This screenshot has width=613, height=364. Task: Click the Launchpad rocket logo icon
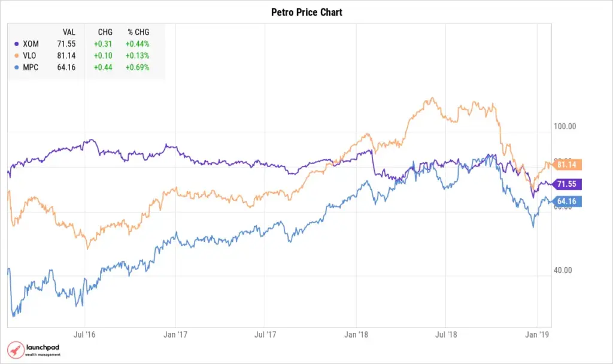point(15,350)
